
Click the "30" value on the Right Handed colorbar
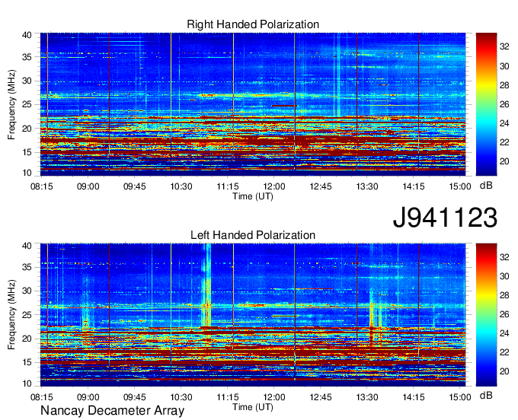504,66
